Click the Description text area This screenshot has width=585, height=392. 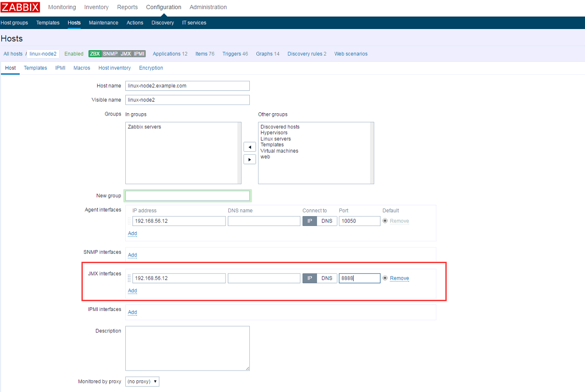tap(188, 348)
